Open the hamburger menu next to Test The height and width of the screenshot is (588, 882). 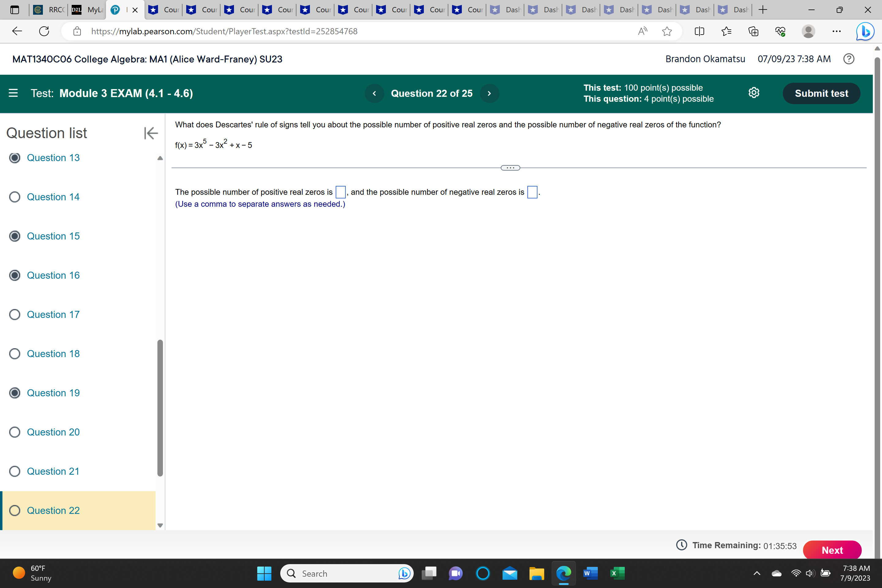tap(13, 93)
